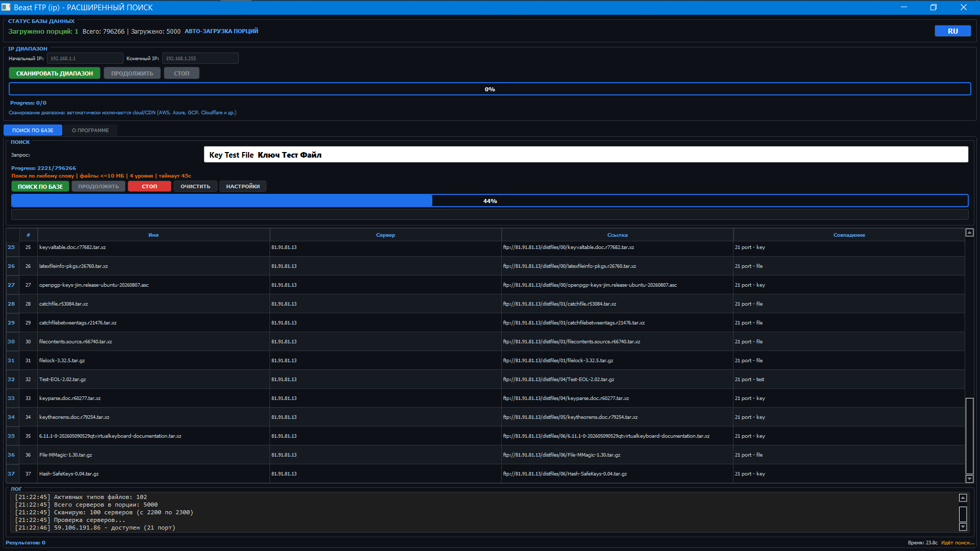Select Hash-SafeKeys-0.04.tar.gz file name

[x=69, y=474]
